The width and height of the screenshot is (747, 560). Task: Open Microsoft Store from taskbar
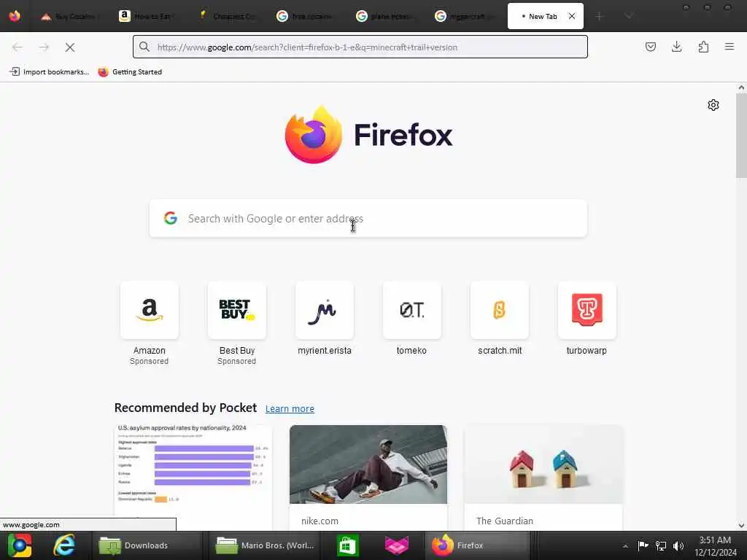click(347, 545)
